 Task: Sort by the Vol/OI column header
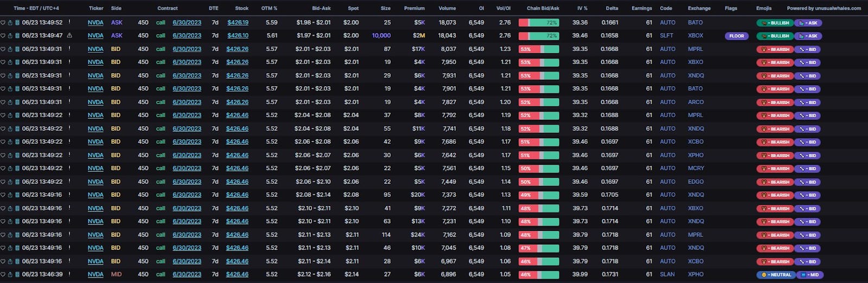503,8
